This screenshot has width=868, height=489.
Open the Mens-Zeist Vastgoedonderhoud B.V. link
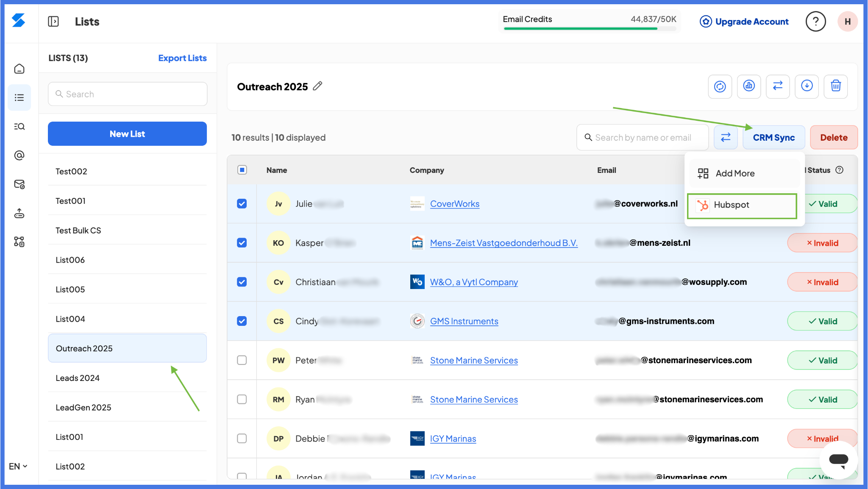[504, 243]
